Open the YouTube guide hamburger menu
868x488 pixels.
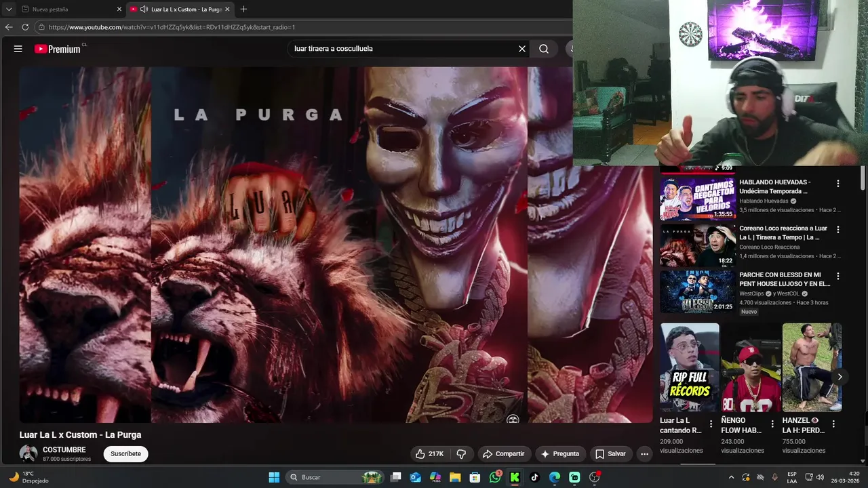[18, 49]
